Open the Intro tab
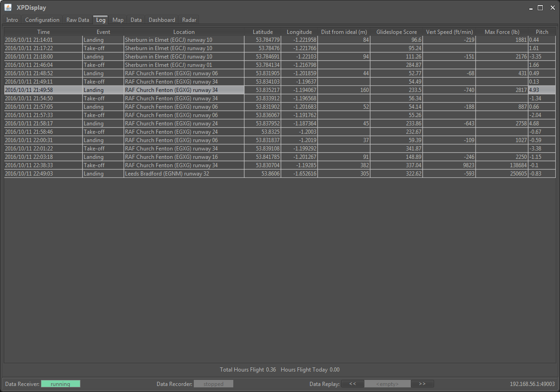560x392 pixels. point(12,20)
